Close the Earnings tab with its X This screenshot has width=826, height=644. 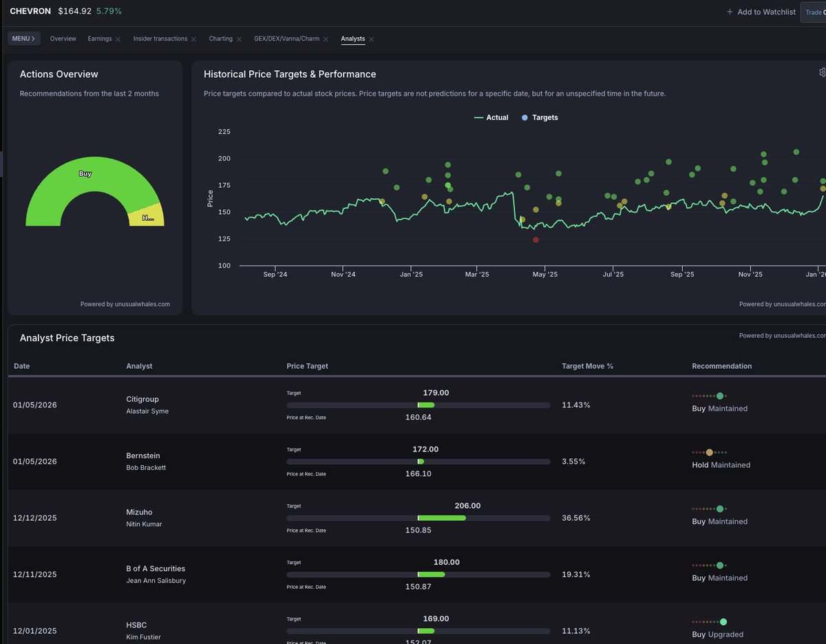[118, 39]
